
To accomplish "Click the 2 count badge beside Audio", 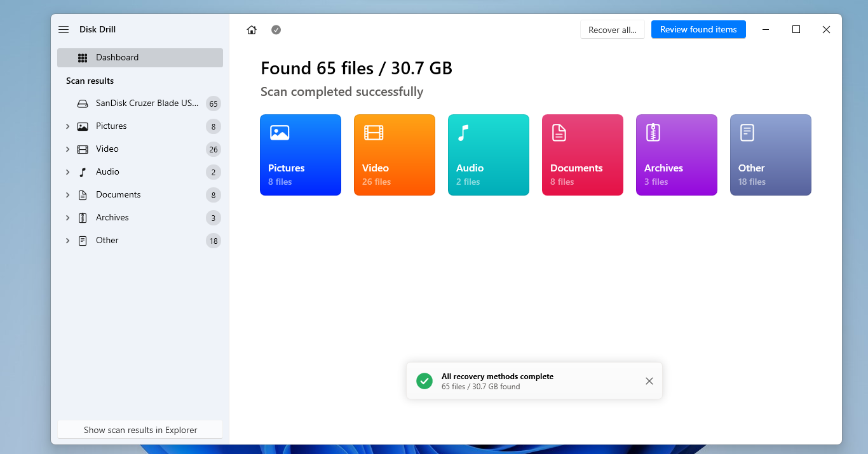I will [x=214, y=172].
